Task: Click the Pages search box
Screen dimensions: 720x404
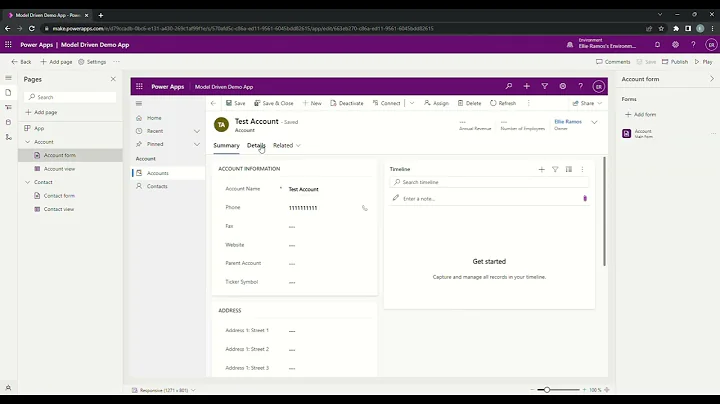Action: [x=70, y=97]
